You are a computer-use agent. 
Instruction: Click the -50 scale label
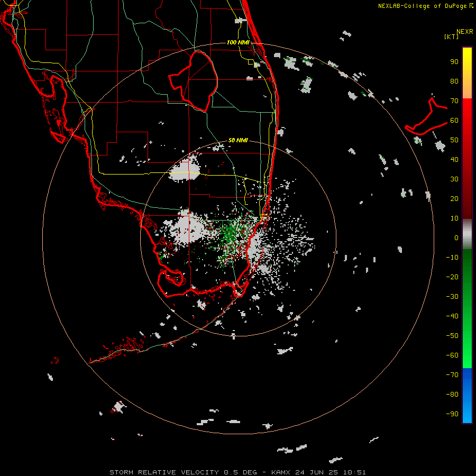click(452, 336)
